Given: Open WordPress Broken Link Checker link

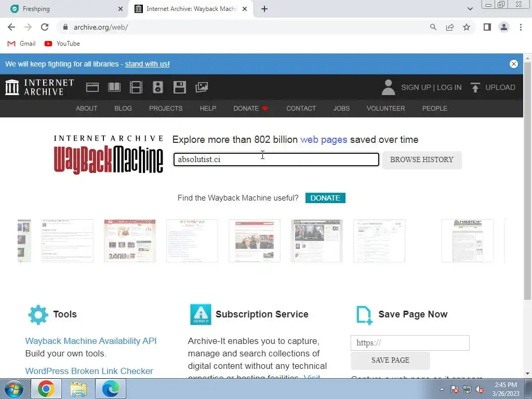Looking at the screenshot, I should point(89,371).
